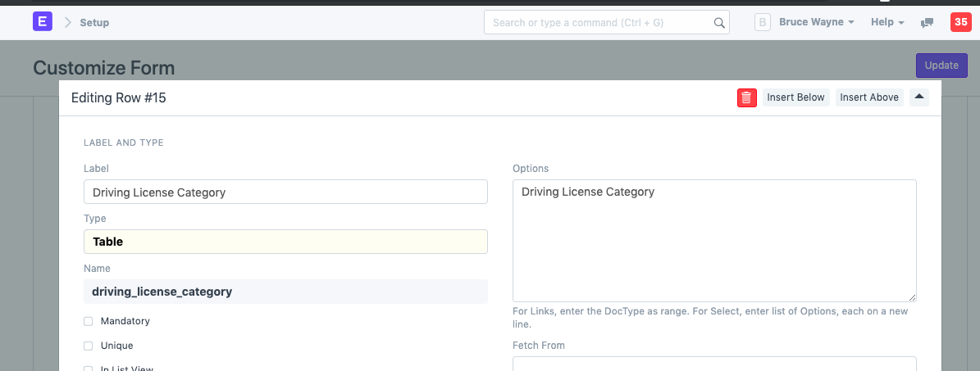
Task: Enable the Mandatory checkbox
Action: point(89,321)
